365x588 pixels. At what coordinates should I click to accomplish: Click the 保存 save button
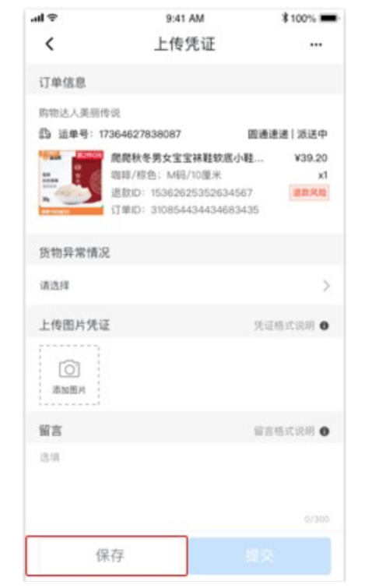click(x=107, y=555)
